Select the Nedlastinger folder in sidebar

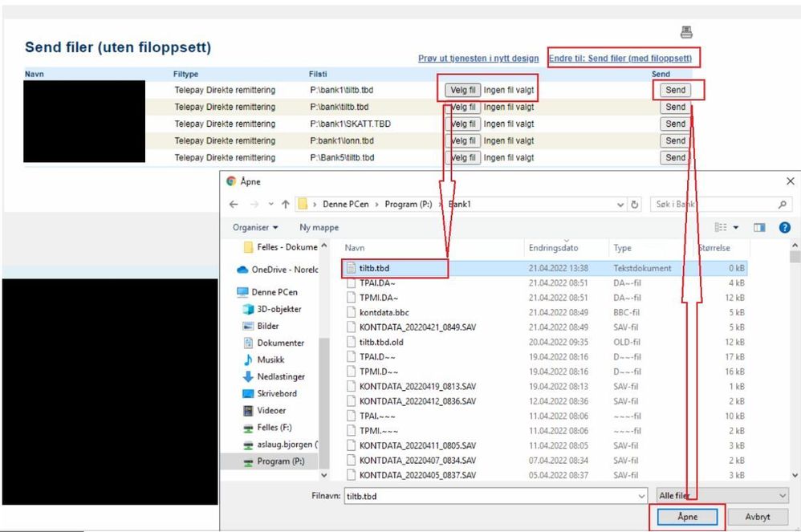coord(280,377)
